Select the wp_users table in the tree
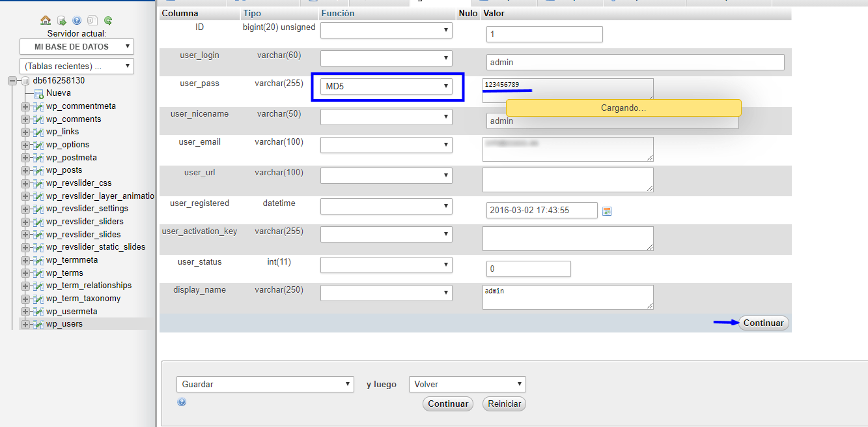The width and height of the screenshot is (868, 427). (64, 324)
